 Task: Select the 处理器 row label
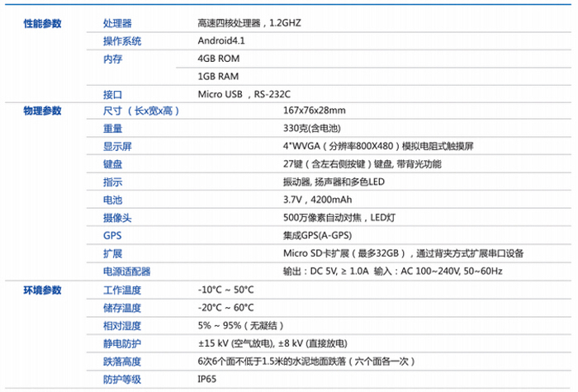117,23
